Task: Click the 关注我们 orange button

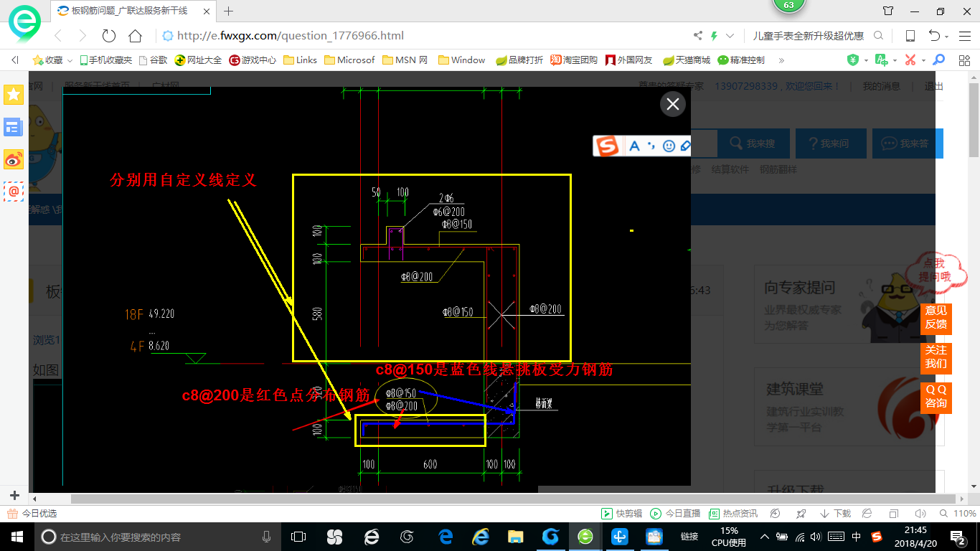Action: (x=936, y=357)
